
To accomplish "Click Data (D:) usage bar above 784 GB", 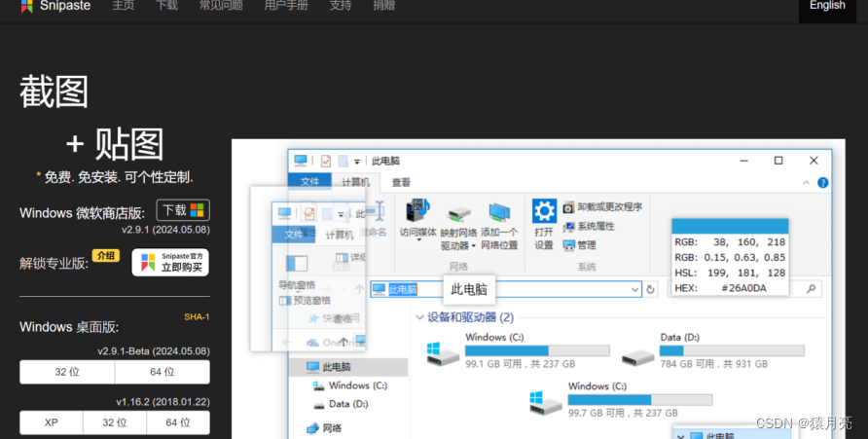I will [x=732, y=351].
